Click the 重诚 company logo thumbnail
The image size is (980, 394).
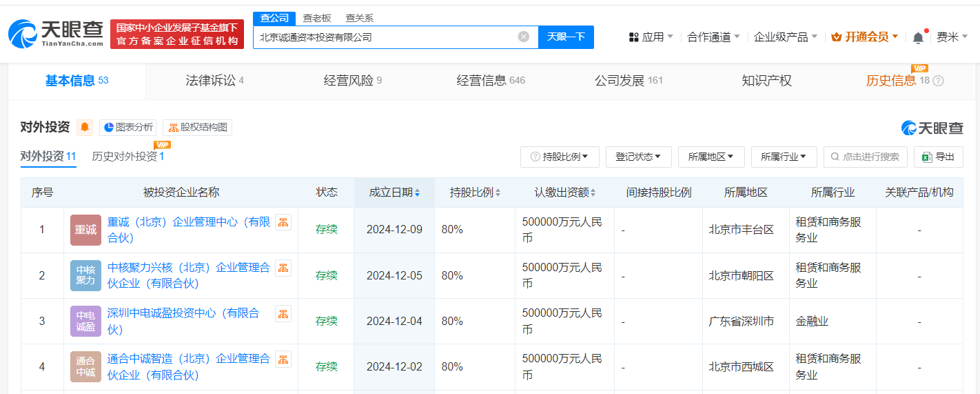point(85,230)
